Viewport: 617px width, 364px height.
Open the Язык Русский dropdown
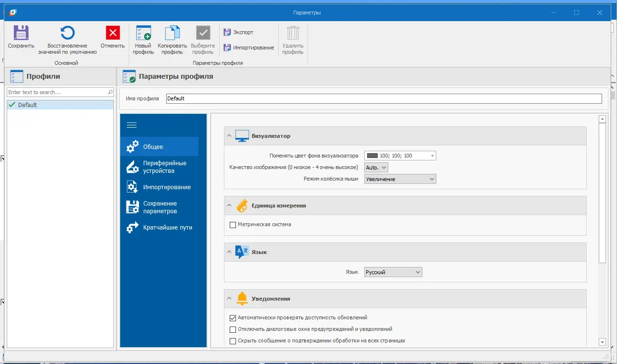point(393,272)
